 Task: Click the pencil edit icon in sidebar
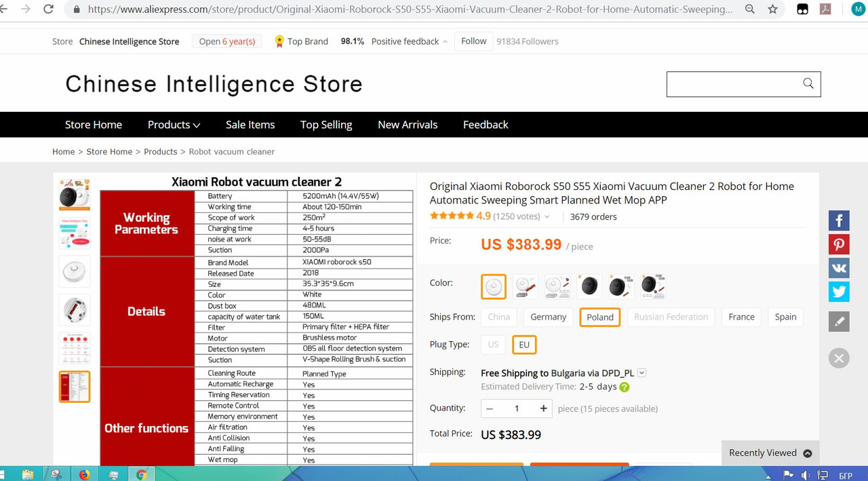839,322
